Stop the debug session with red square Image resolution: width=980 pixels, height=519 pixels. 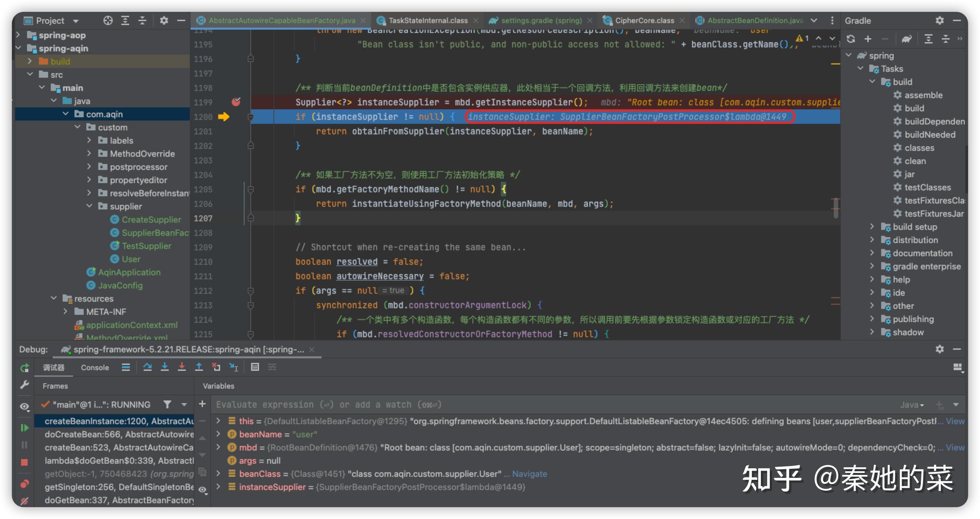[25, 462]
